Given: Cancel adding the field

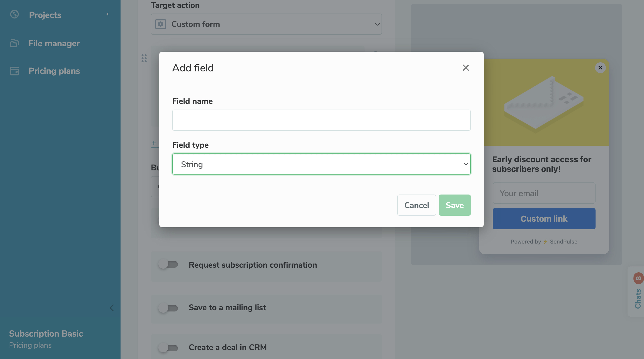Looking at the screenshot, I should (416, 205).
